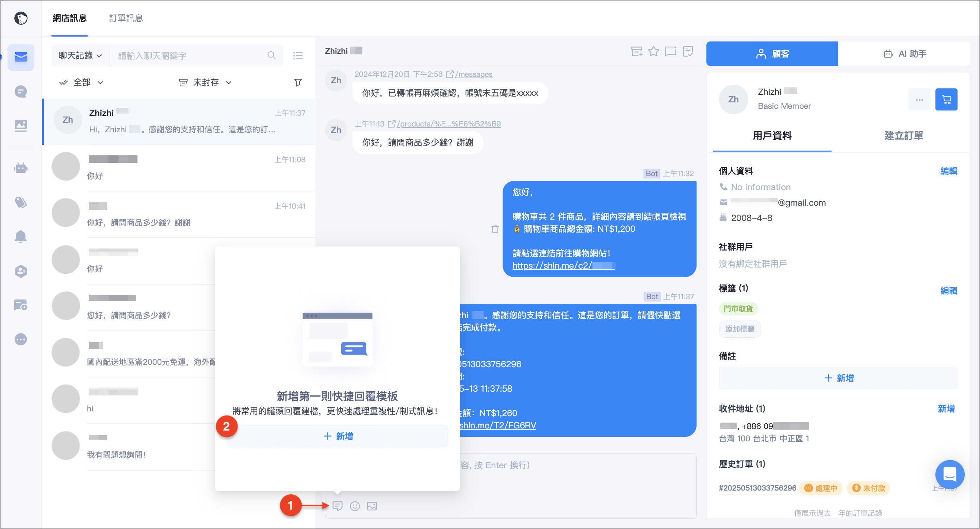The image size is (980, 529).
Task: Open order #20250513033756296 in history
Action: tap(757, 488)
